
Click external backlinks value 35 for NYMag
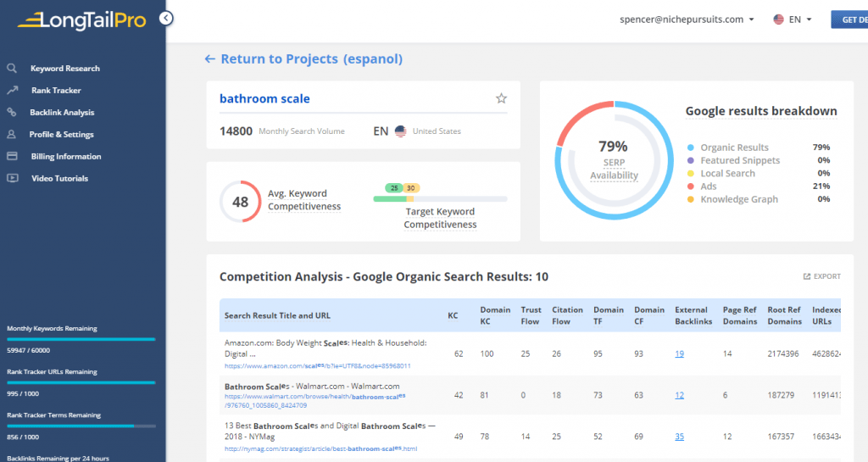[679, 437]
